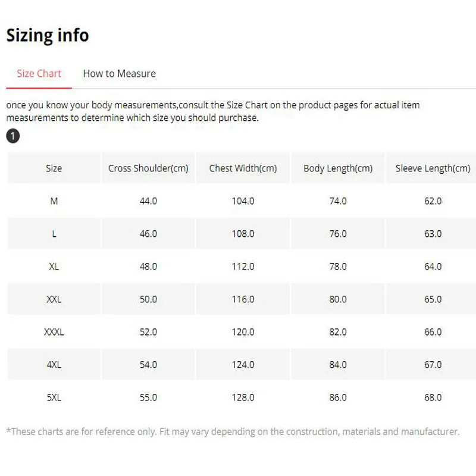
Task: Select the XL size row label
Action: point(54,267)
